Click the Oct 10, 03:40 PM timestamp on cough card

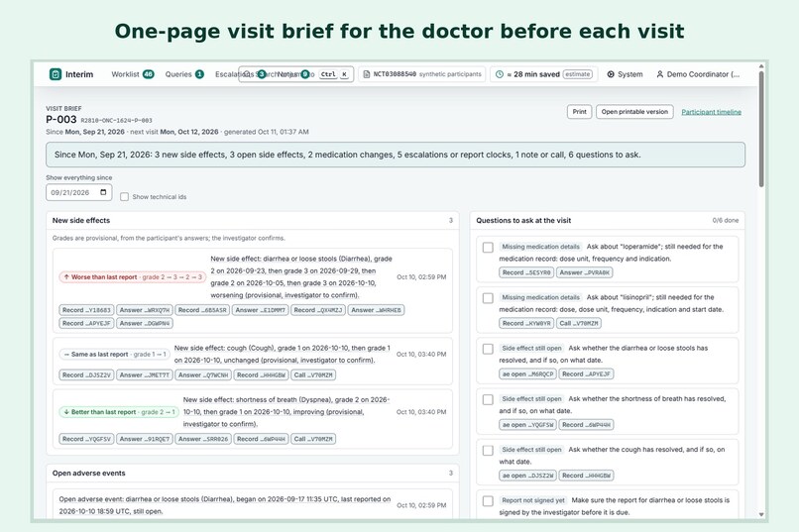(x=421, y=354)
